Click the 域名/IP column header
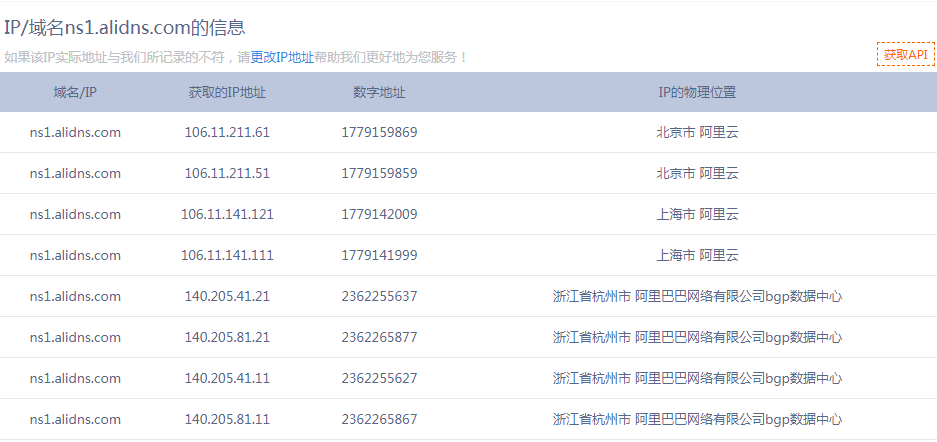 point(75,93)
